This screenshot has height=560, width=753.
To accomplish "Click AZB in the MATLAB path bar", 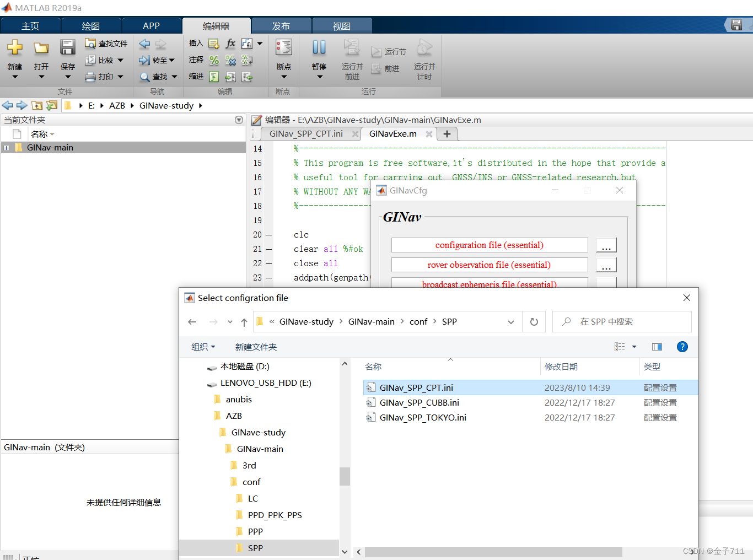I will pos(117,105).
